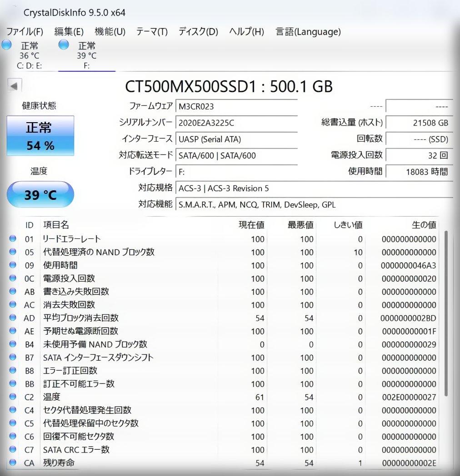Click the interface field UASP (Serial ATA)
The image size is (460, 476).
coord(236,139)
